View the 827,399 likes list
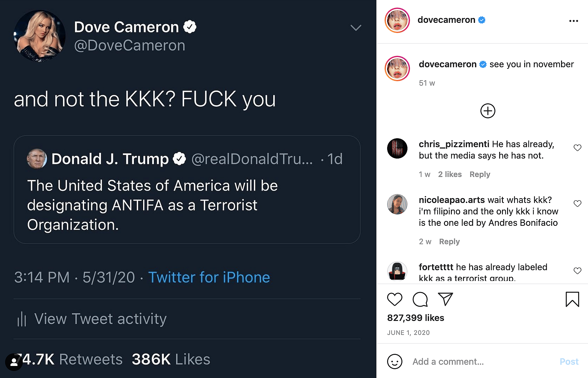 [x=415, y=318]
